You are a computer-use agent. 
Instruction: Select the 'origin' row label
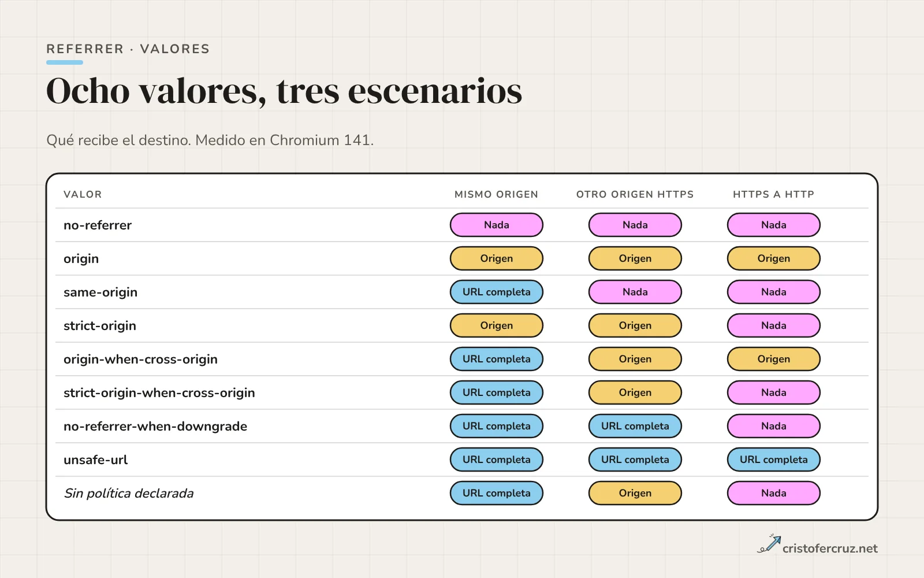pyautogui.click(x=81, y=259)
